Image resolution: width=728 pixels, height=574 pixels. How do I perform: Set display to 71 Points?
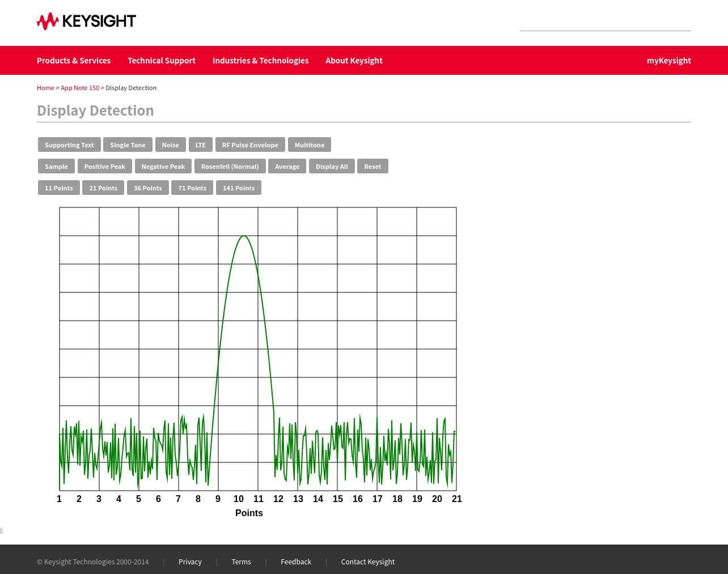click(x=192, y=188)
